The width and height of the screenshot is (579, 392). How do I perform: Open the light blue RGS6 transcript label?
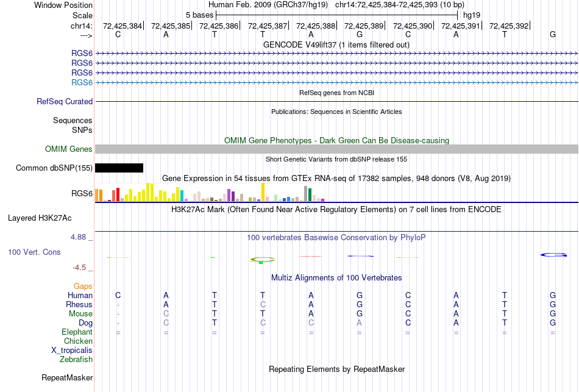pos(82,82)
